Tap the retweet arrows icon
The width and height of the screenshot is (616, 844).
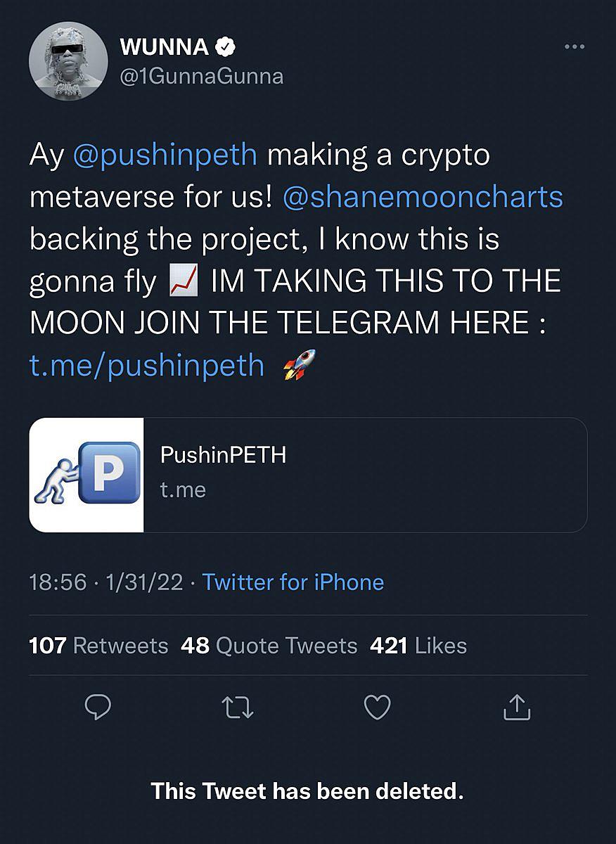point(237,708)
